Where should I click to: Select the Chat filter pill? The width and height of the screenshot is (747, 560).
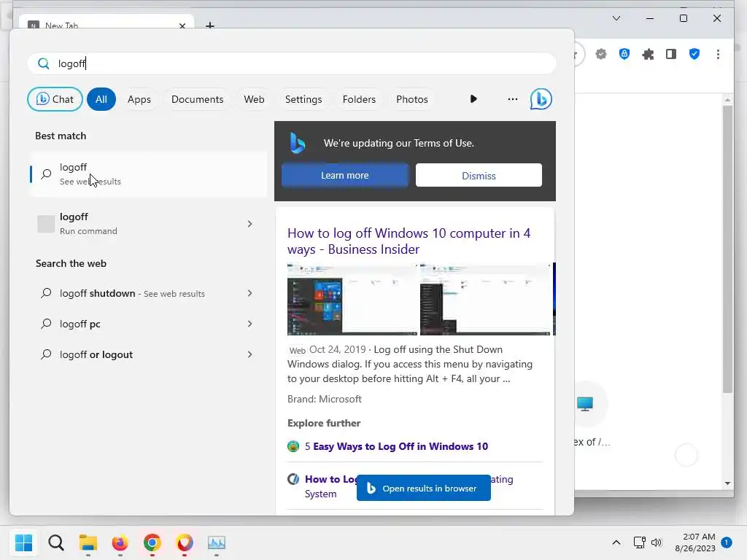(55, 99)
